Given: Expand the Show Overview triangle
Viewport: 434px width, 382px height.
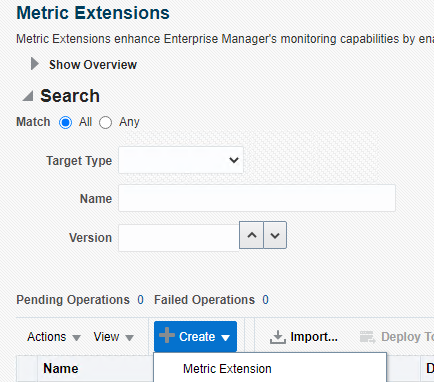Looking at the screenshot, I should click(35, 64).
